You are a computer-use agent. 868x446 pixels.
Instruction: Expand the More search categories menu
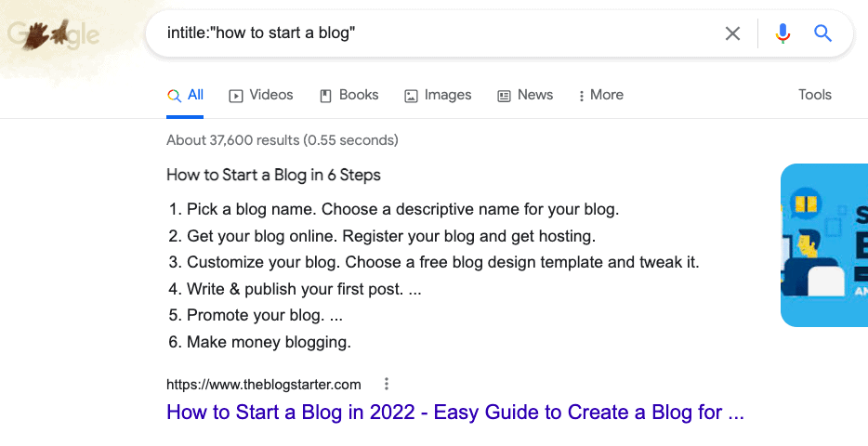(x=600, y=95)
